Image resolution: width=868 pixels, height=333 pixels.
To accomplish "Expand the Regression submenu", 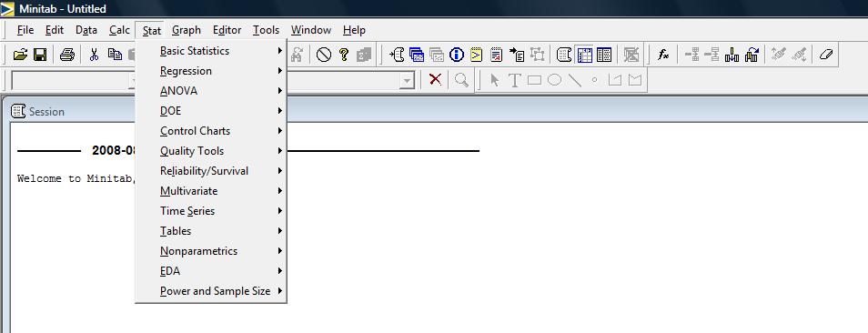I will (211, 71).
